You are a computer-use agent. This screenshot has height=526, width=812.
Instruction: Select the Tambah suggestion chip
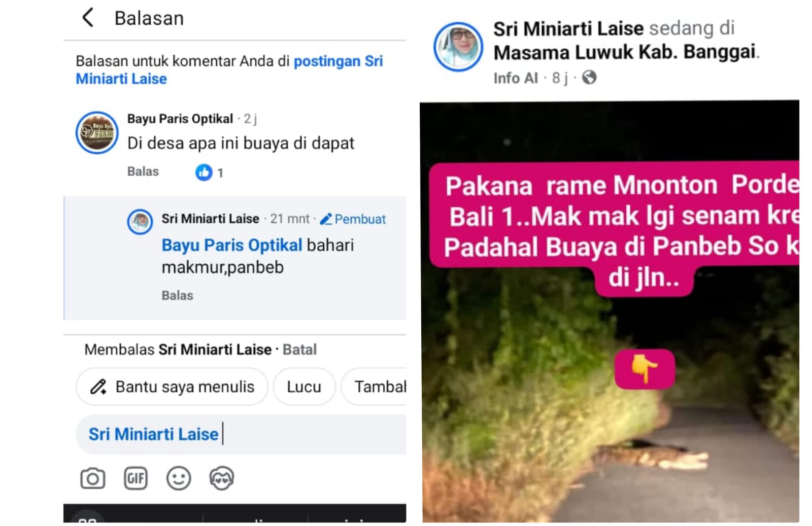[374, 387]
